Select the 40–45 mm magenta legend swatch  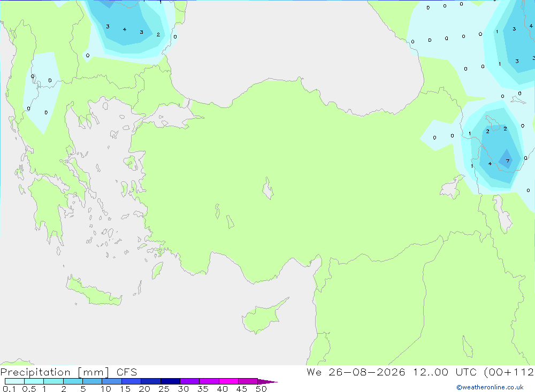point(228,381)
